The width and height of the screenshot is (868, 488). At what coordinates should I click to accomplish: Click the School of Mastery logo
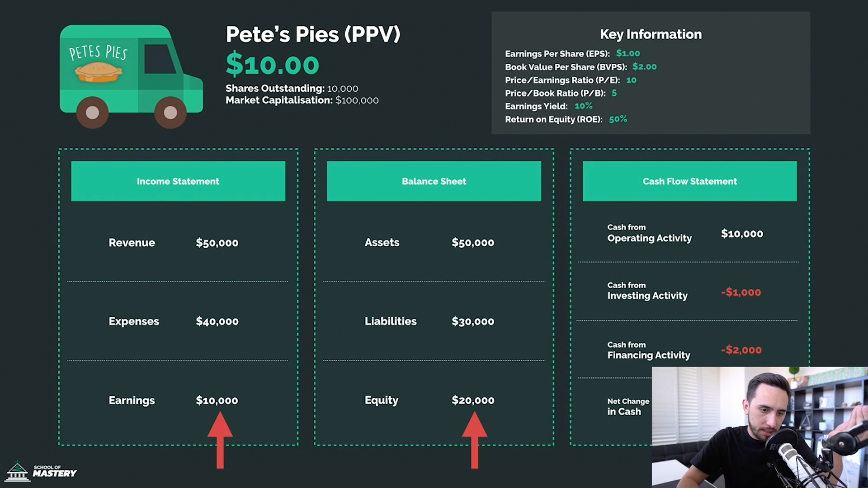click(x=41, y=471)
